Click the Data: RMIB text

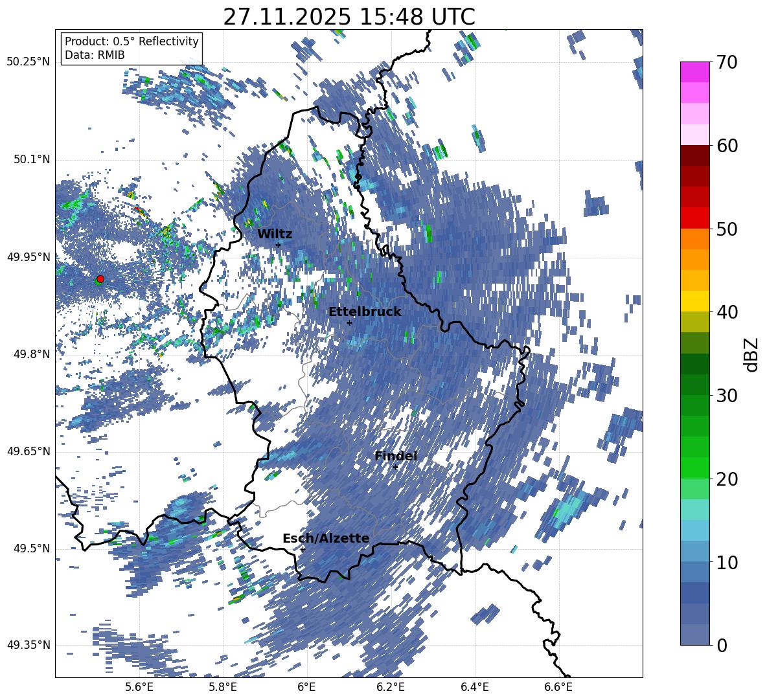[95, 55]
